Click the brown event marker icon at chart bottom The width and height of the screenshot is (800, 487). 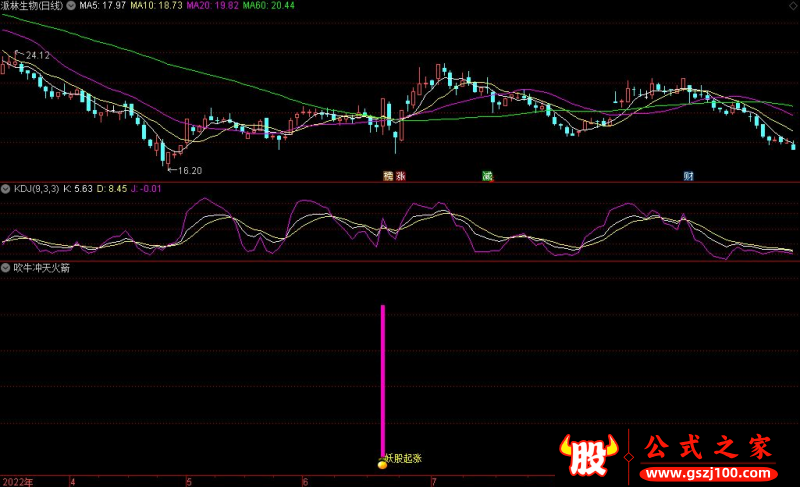coord(388,176)
